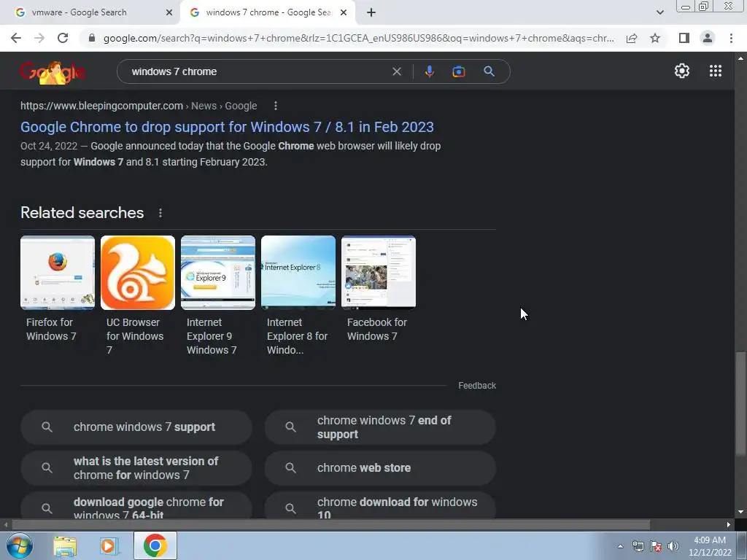
Task: Open the volume control tray icon
Action: [673, 546]
